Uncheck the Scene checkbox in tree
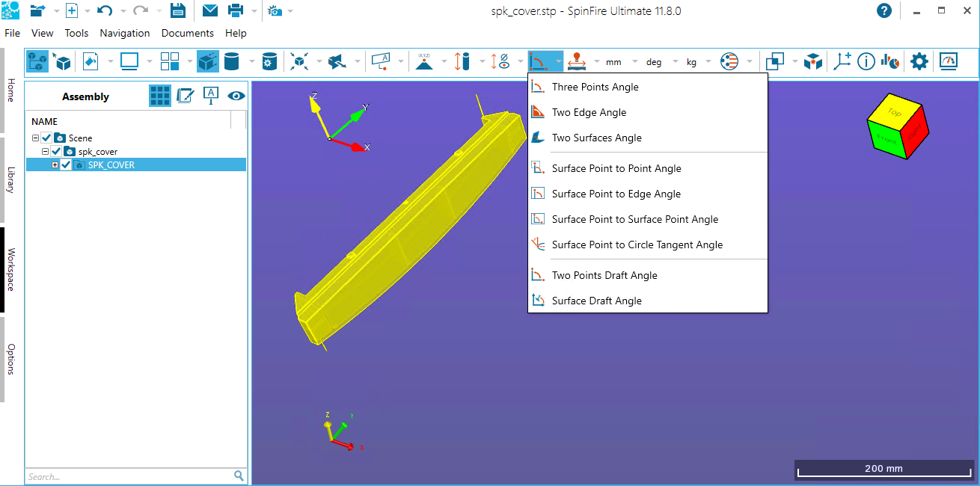The image size is (980, 486). (x=46, y=138)
